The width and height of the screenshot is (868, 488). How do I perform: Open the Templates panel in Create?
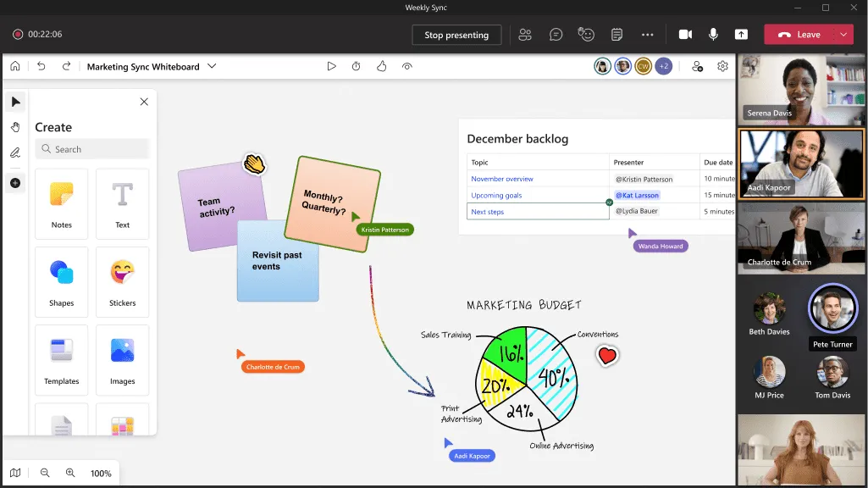(x=61, y=360)
